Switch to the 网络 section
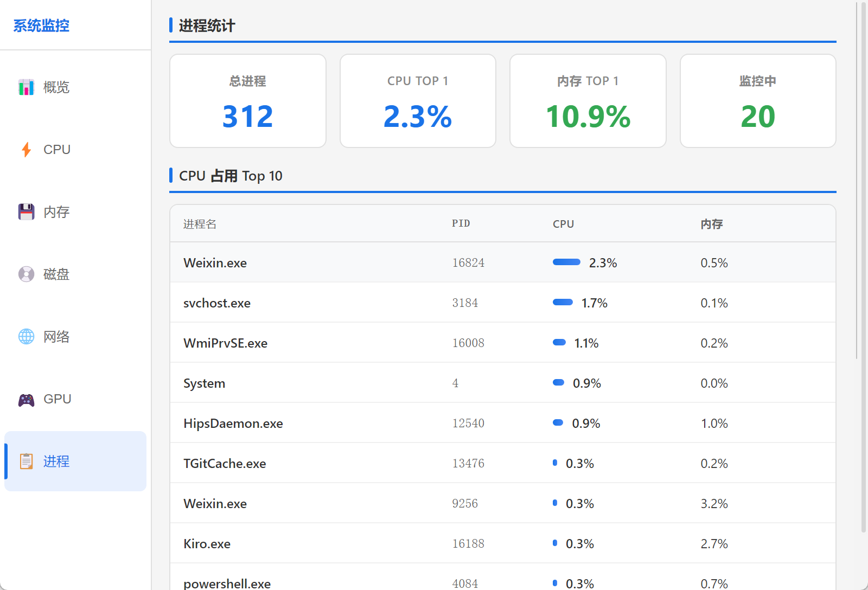The image size is (868, 590). click(x=56, y=337)
